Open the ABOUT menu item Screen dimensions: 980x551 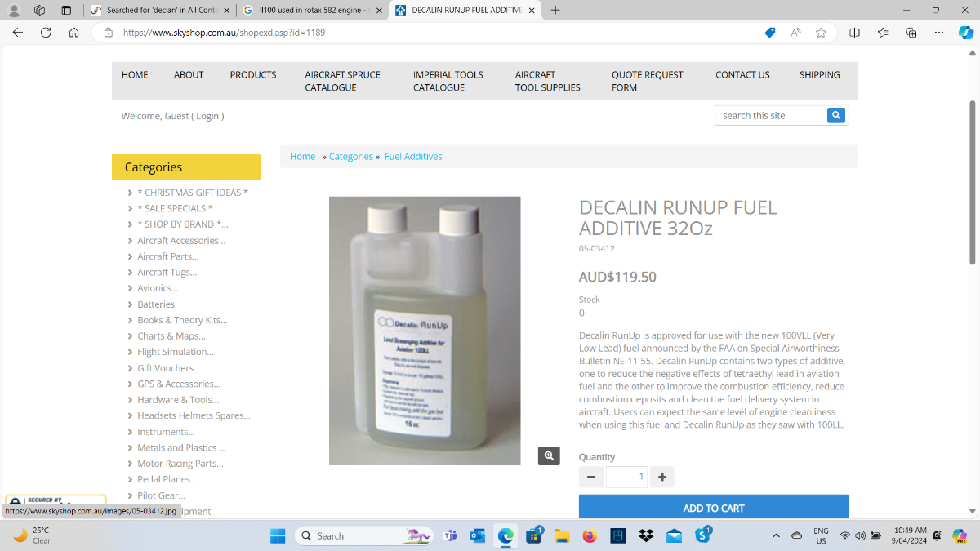[189, 74]
